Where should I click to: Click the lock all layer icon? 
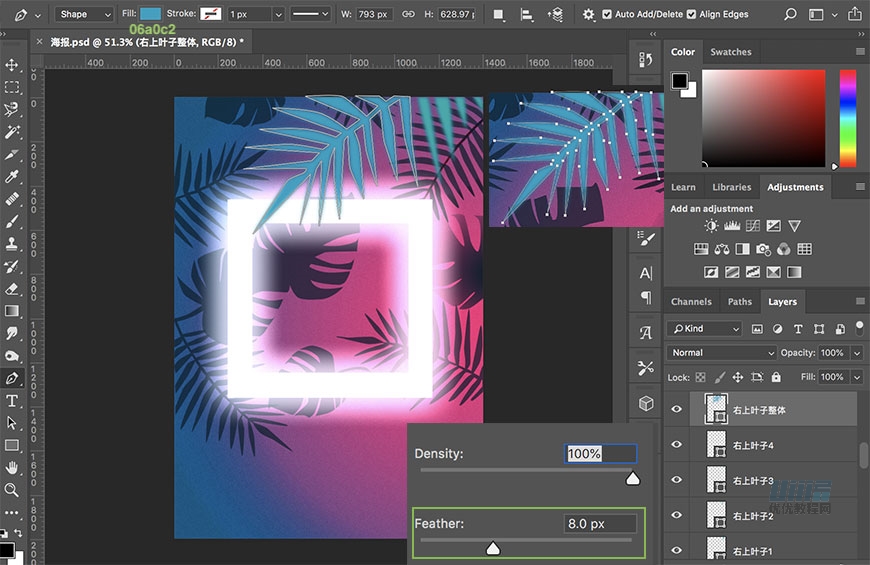point(776,377)
